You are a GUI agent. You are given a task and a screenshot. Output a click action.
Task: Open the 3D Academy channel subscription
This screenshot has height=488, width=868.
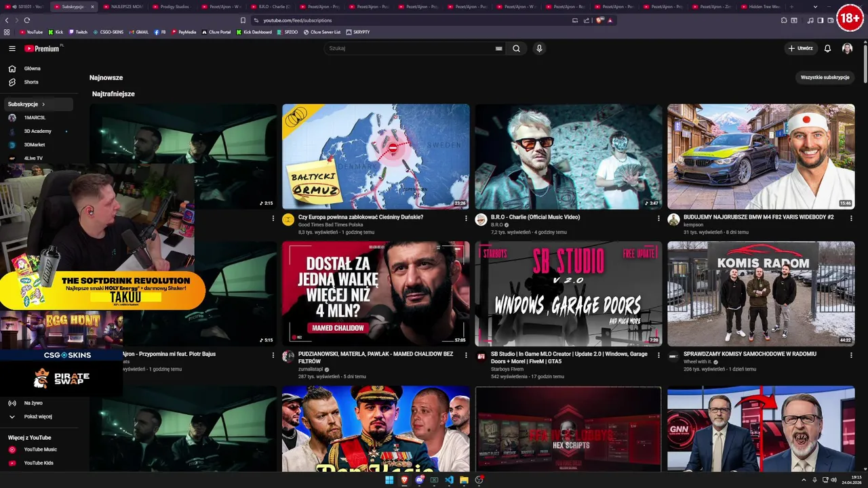39,131
